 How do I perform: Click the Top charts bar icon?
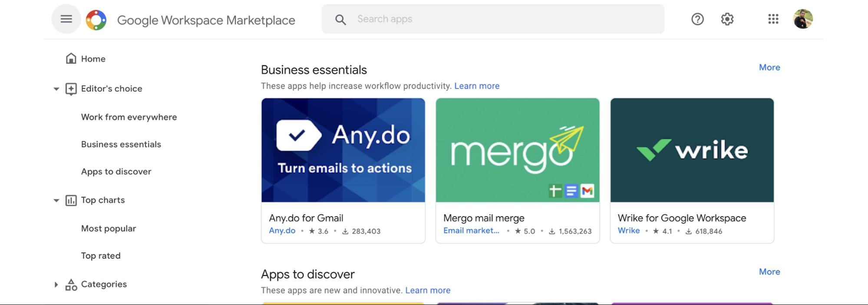tap(71, 200)
